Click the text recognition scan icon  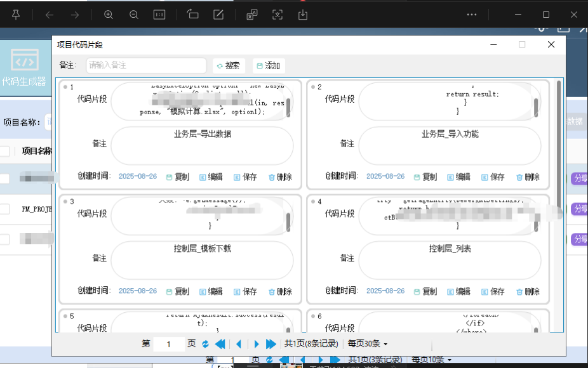[277, 15]
